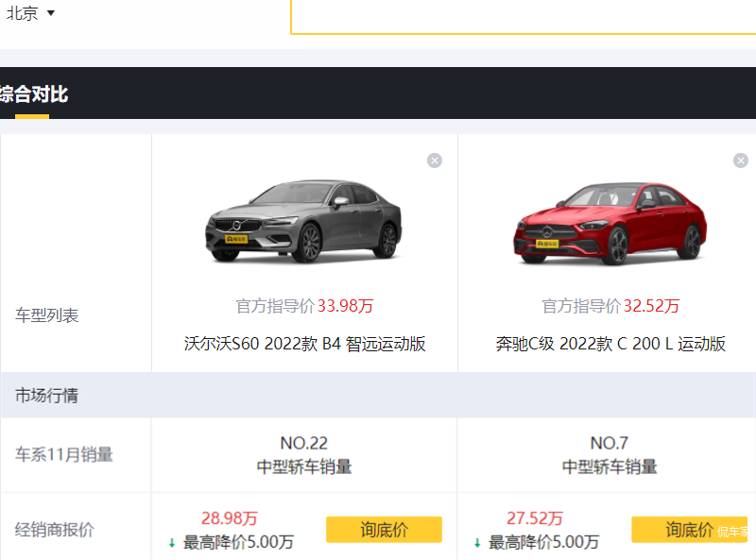Screen dimensions: 756x560
Task: Open NO.22 中型轿车销量 ranking
Action: [x=304, y=455]
